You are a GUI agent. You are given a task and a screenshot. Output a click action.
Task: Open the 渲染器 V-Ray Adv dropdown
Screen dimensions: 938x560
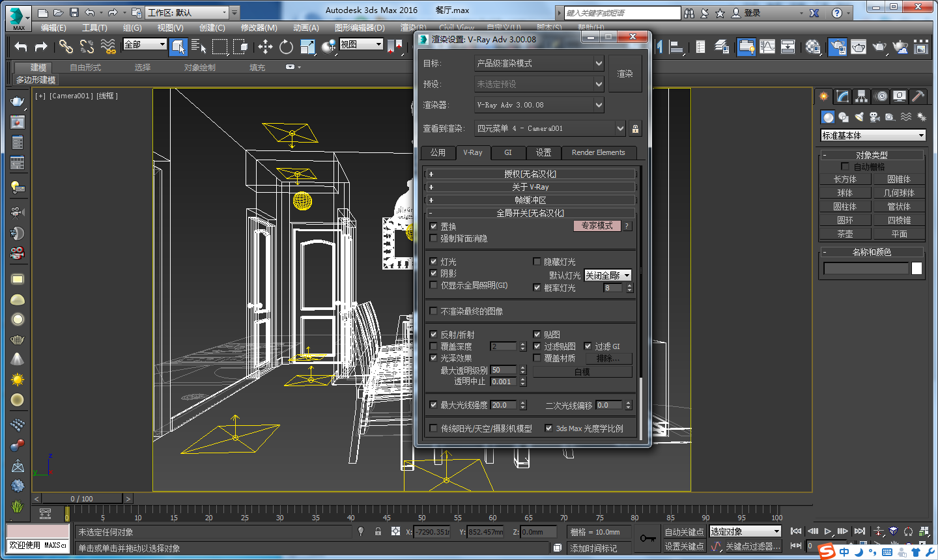coord(539,105)
